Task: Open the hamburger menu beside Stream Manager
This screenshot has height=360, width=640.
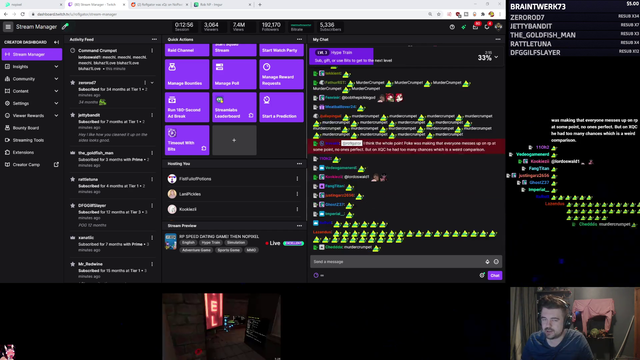Action: [x=8, y=27]
